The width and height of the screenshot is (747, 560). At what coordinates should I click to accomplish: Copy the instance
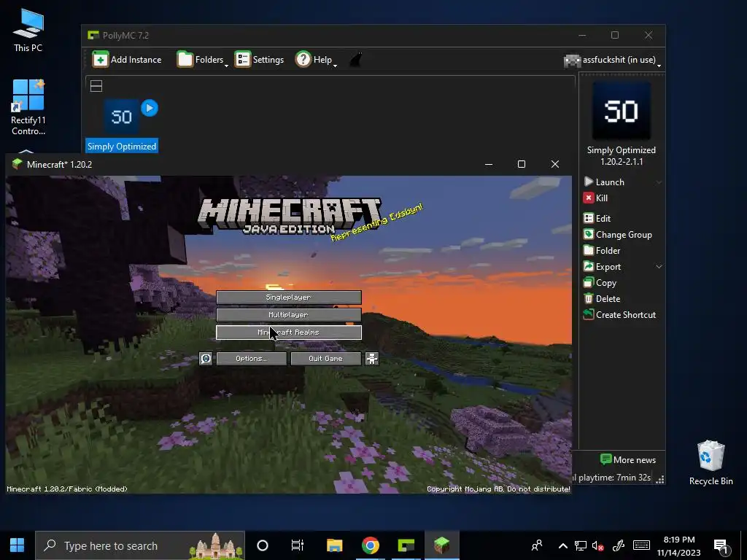(x=600, y=283)
